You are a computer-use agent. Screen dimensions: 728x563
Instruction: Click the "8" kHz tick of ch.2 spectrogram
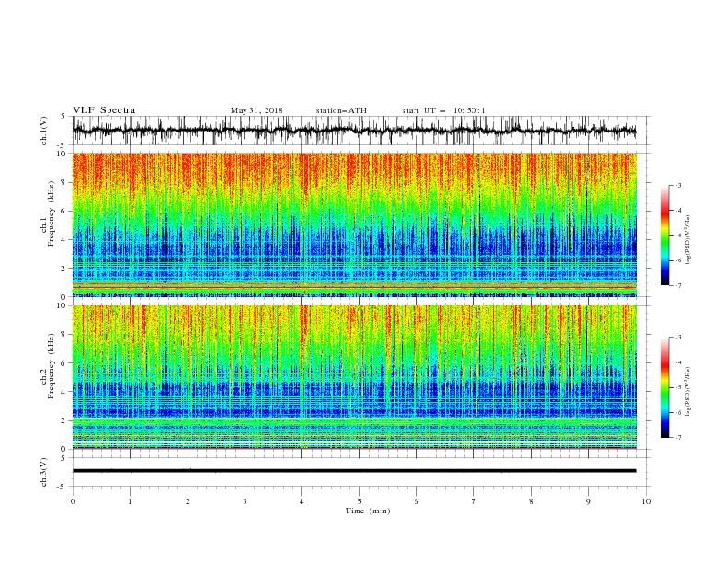point(63,335)
